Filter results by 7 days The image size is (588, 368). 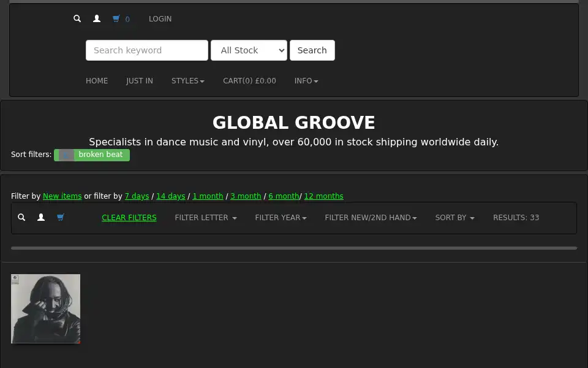(137, 196)
